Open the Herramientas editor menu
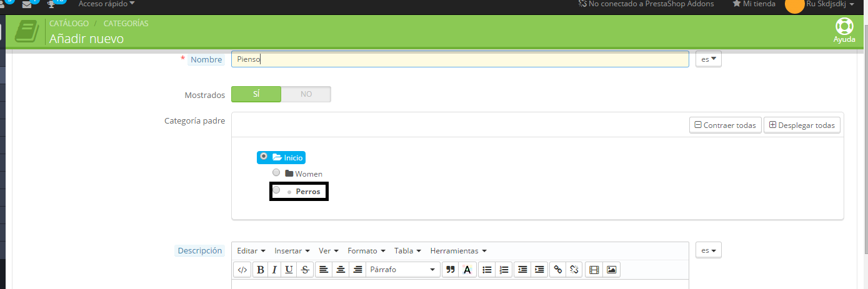Viewport: 868px width, 289px height. pyautogui.click(x=458, y=251)
